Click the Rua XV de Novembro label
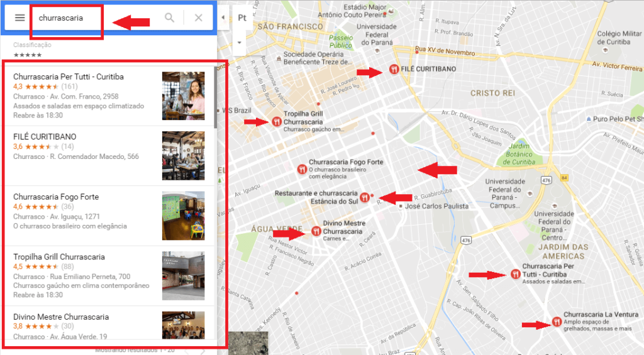Viewport: 644px width, 355px height. pyautogui.click(x=445, y=51)
